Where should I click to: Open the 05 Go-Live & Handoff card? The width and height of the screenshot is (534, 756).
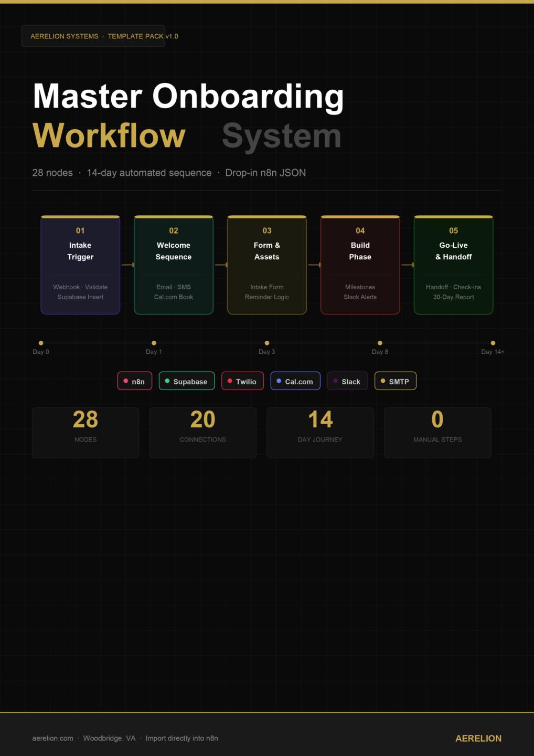coord(454,265)
